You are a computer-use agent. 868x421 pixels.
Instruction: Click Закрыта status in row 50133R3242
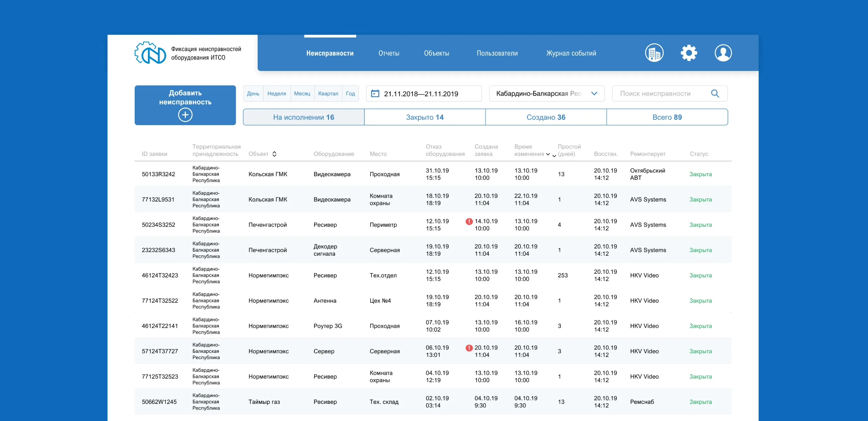700,174
